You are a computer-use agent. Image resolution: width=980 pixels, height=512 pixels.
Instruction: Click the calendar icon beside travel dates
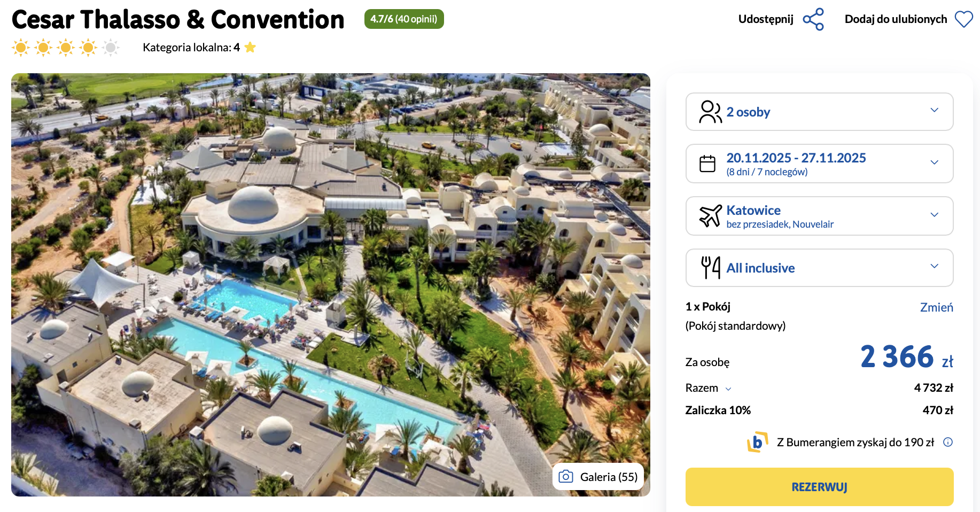pos(707,164)
